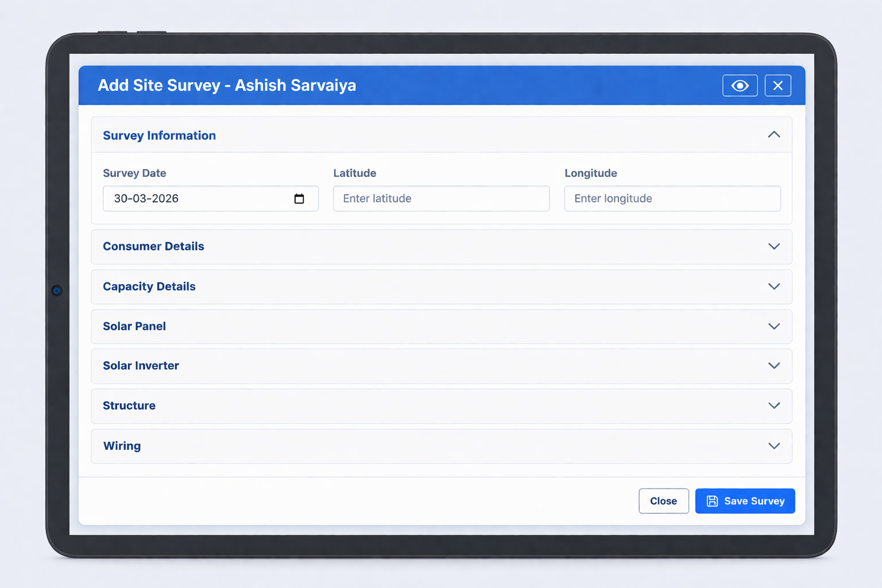Expand Capacity Details using its chevron arrow
The image size is (882, 588).
click(x=773, y=287)
